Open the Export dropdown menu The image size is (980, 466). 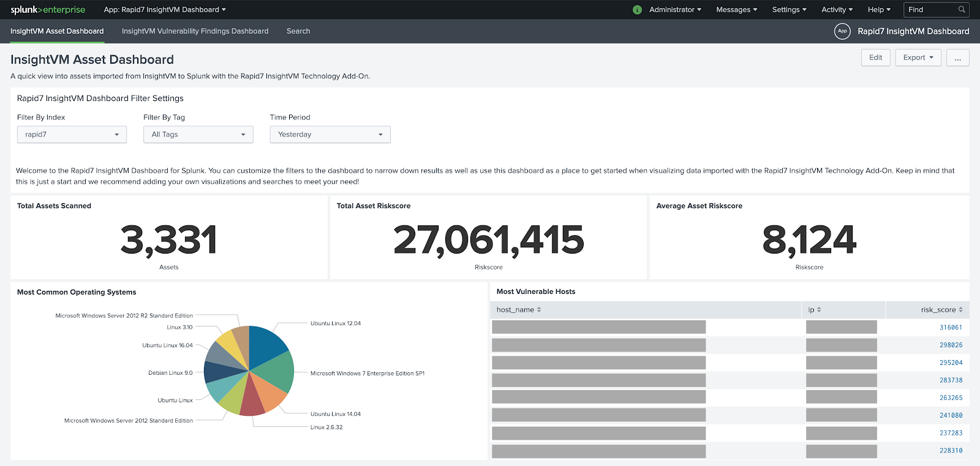[x=918, y=58]
